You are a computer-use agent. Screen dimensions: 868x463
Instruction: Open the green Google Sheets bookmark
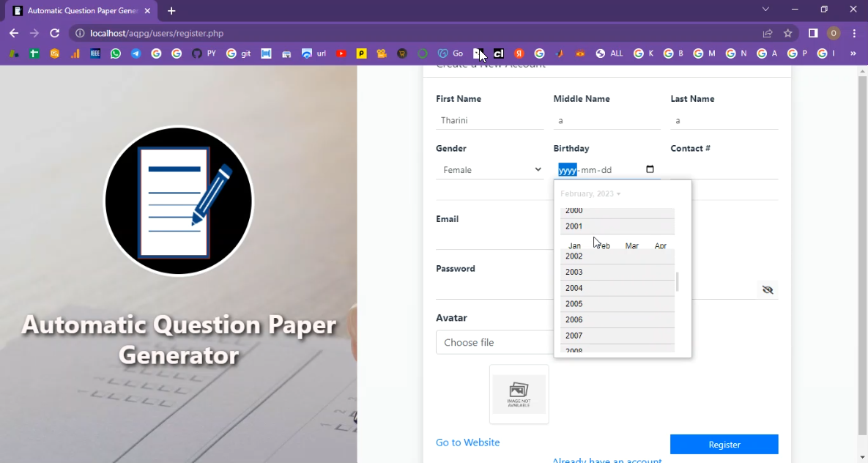(34, 53)
